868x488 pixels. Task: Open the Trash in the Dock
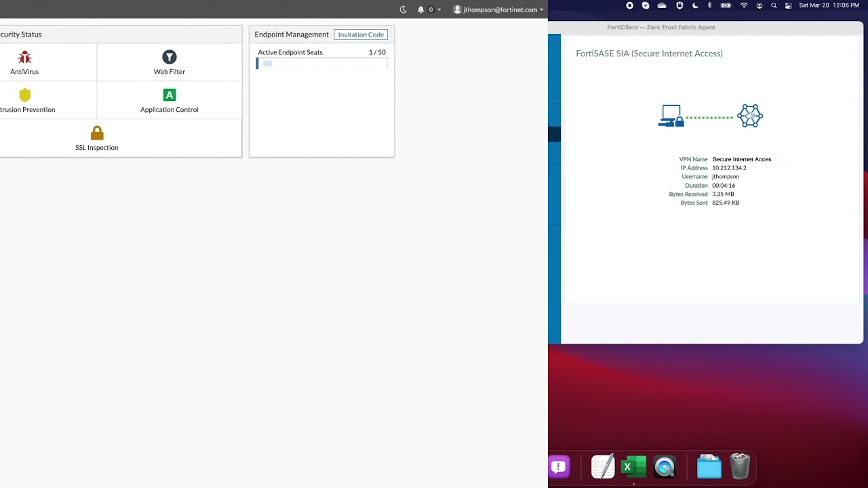(x=740, y=466)
